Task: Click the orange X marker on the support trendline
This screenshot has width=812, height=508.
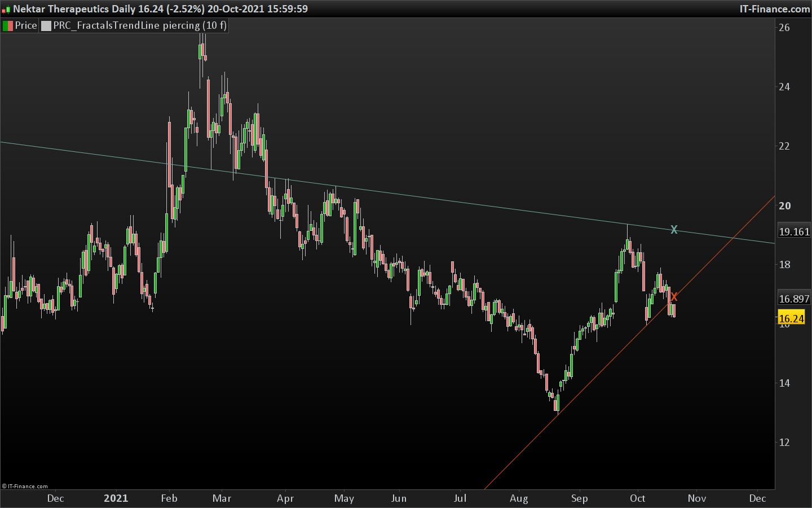Action: pyautogui.click(x=674, y=297)
